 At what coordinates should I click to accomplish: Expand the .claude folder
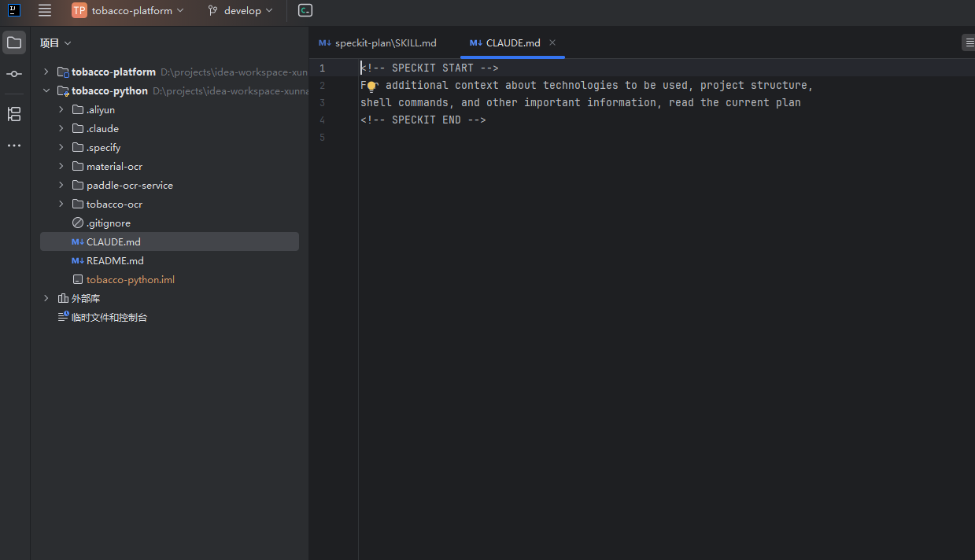(x=61, y=128)
